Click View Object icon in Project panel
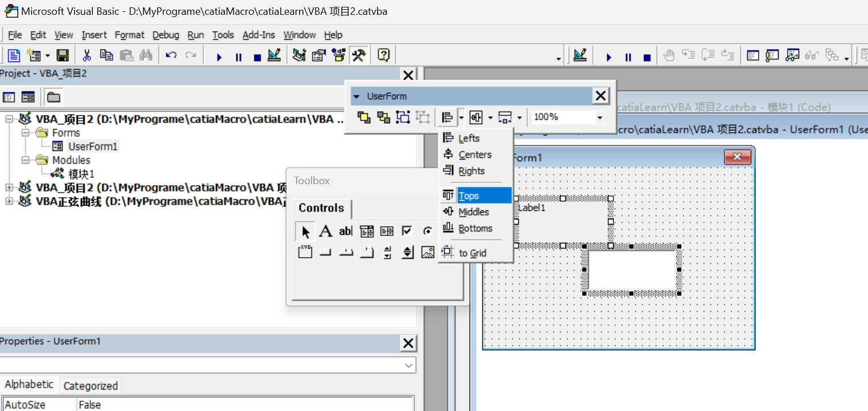The height and width of the screenshot is (411, 868). point(28,97)
